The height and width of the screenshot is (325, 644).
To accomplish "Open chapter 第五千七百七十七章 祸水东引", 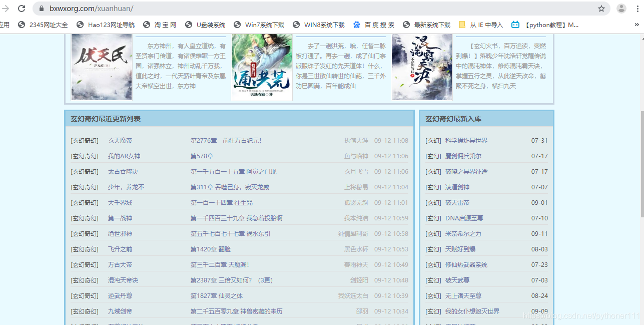I will point(231,234).
